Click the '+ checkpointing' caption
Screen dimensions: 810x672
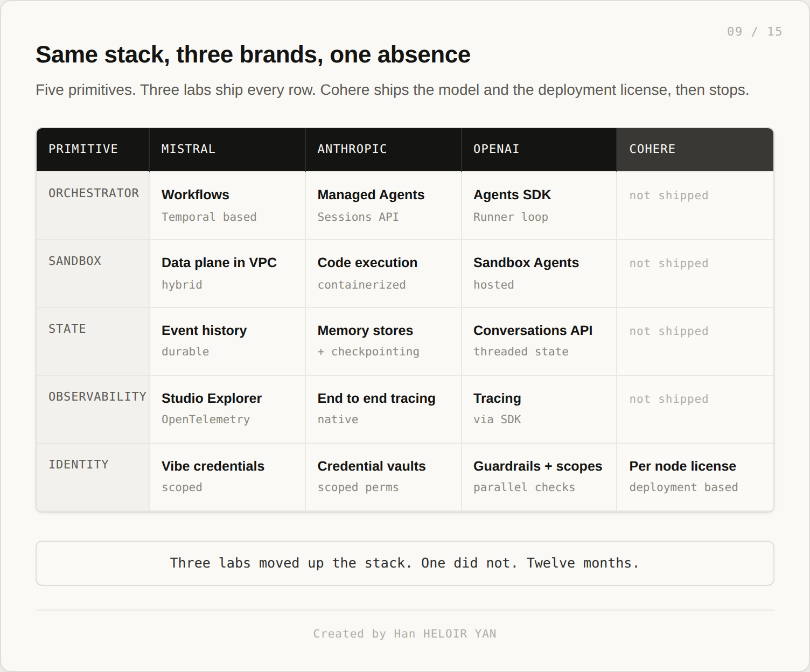[368, 352]
